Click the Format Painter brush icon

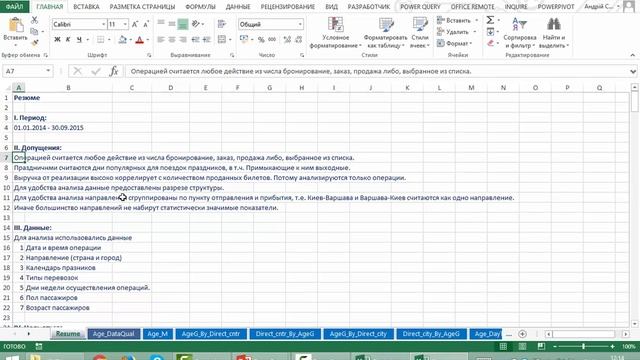click(x=35, y=42)
